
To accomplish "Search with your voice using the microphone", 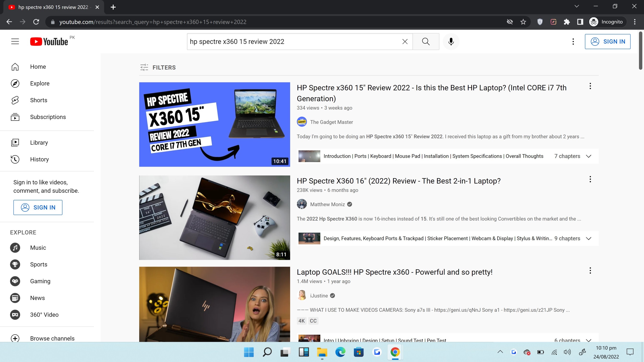I will click(x=451, y=41).
